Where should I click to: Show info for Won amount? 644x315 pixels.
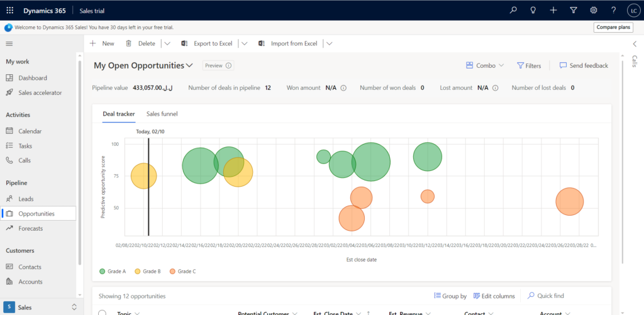(344, 88)
